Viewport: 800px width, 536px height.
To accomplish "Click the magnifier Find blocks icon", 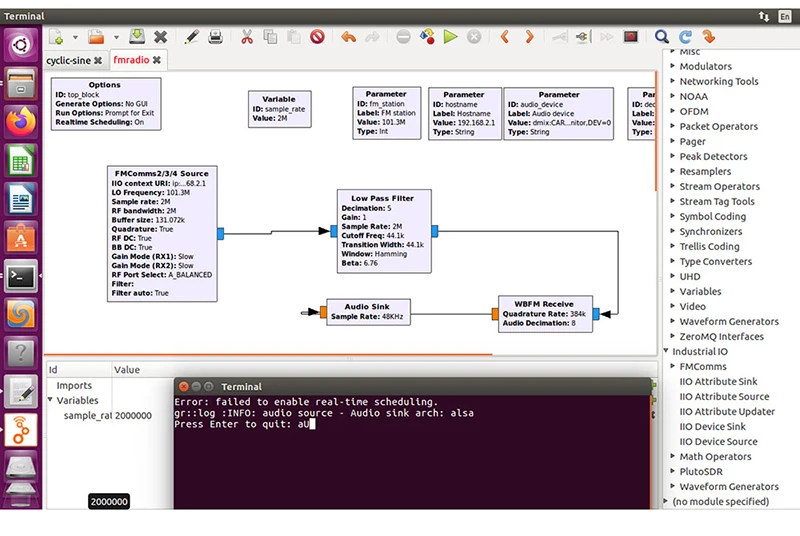I will tap(661, 37).
